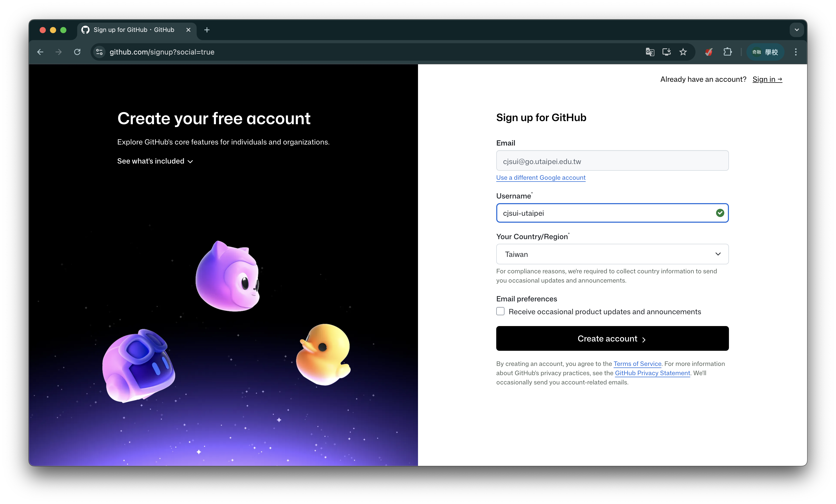
Task: Click the browser back arrow
Action: 40,52
